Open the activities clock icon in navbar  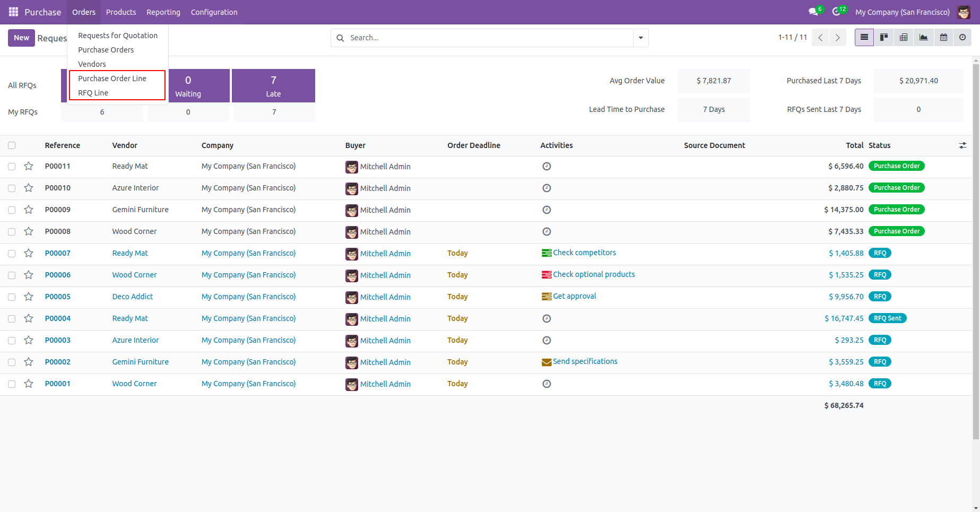pyautogui.click(x=836, y=12)
